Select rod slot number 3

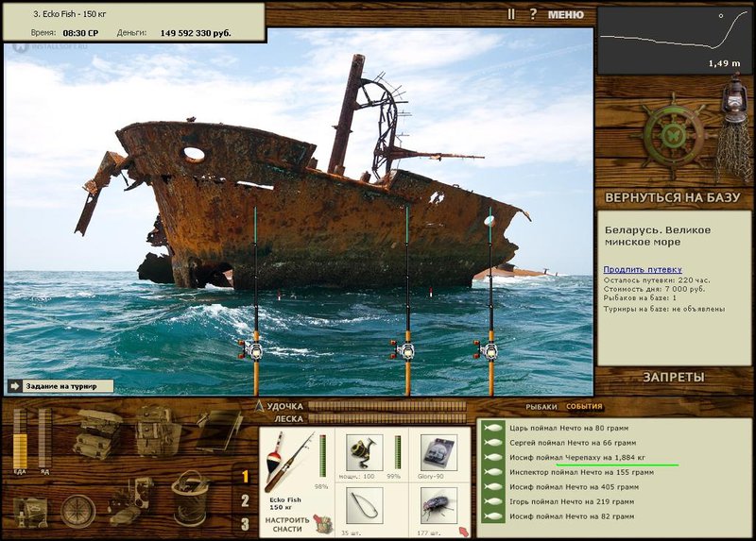(x=245, y=524)
